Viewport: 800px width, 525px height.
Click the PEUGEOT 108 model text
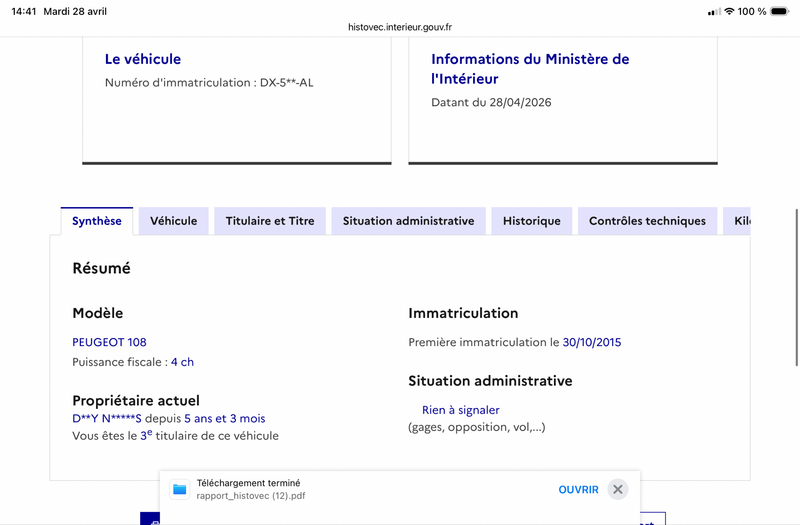tap(109, 342)
